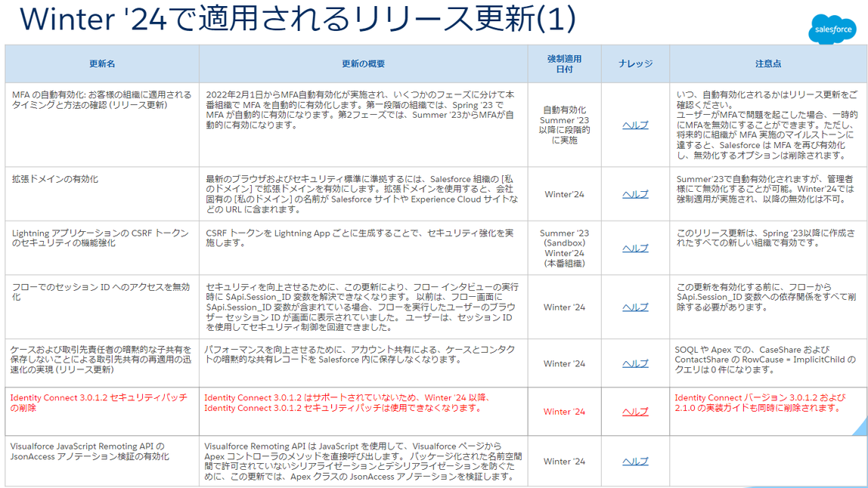Click the 2022年2月1日からMFA自動有効化 overview cell
This screenshot has width=868, height=488.
363,125
